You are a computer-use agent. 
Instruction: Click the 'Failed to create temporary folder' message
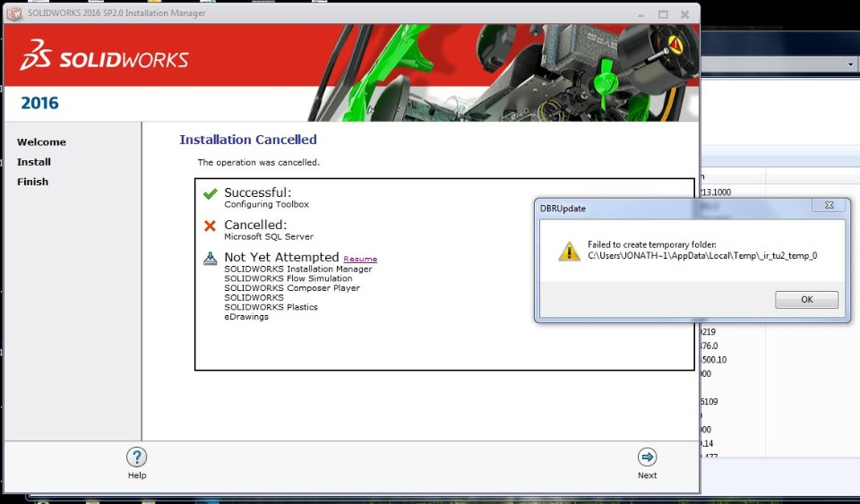651,245
